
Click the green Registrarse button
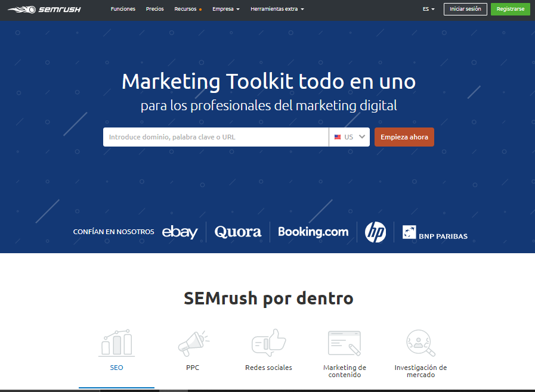click(x=510, y=10)
